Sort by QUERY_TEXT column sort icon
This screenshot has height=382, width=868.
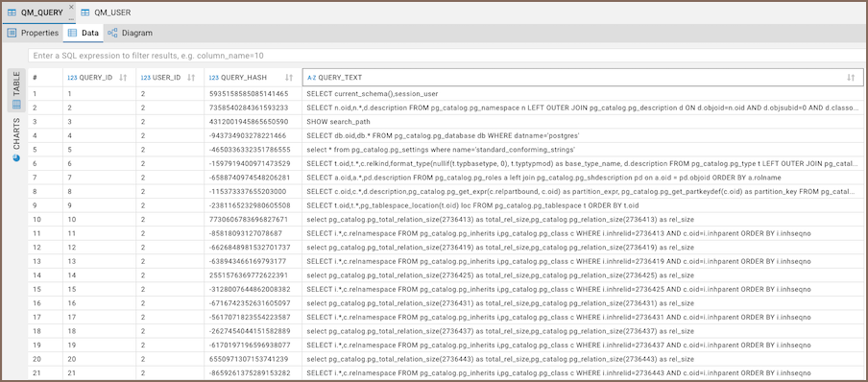(851, 78)
